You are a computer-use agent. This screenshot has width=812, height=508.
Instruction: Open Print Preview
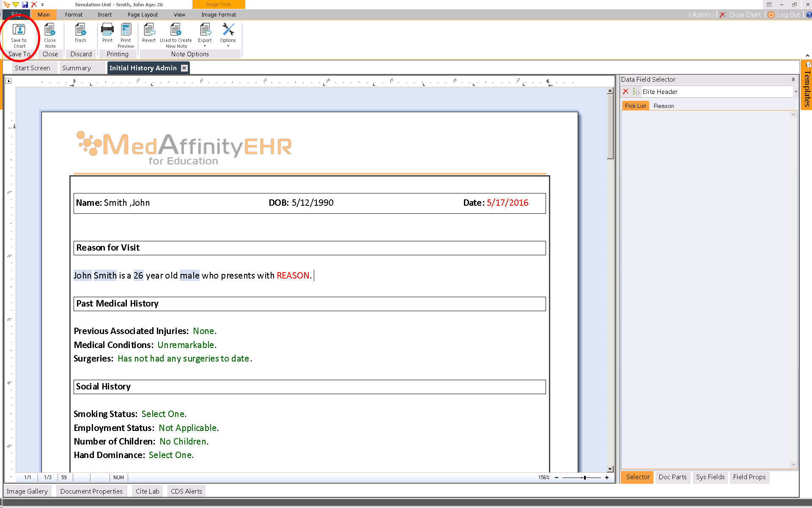pyautogui.click(x=126, y=35)
